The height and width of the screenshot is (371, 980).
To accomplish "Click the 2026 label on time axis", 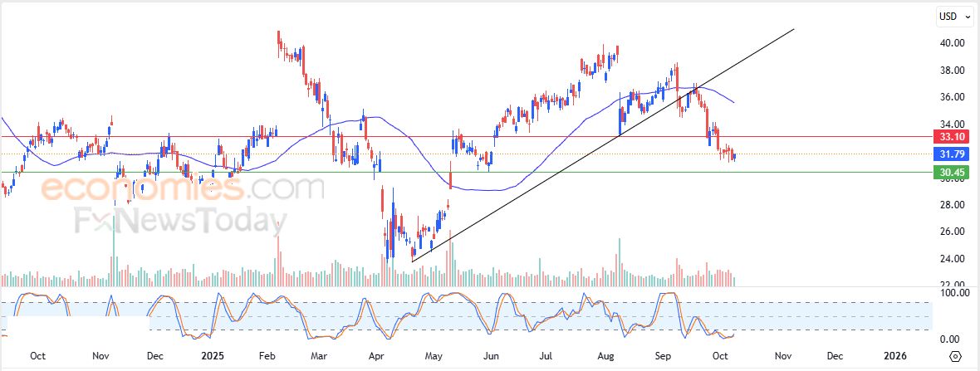I will 895,356.
